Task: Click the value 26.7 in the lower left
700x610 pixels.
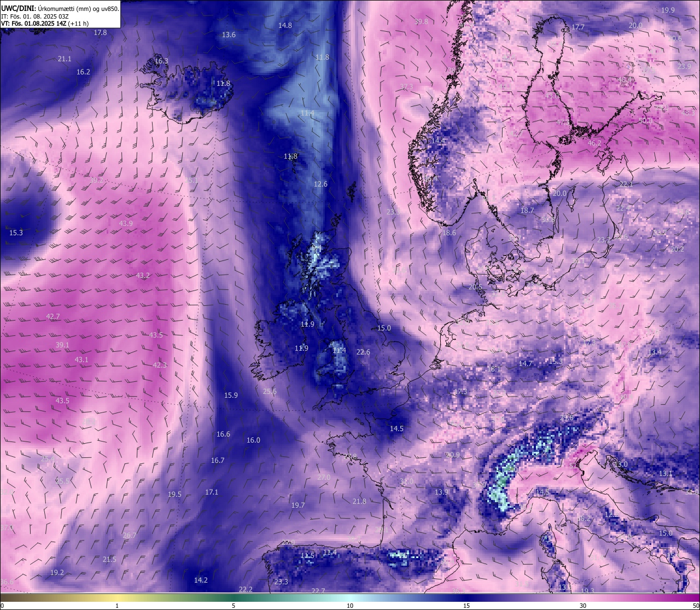Action: pyautogui.click(x=130, y=536)
